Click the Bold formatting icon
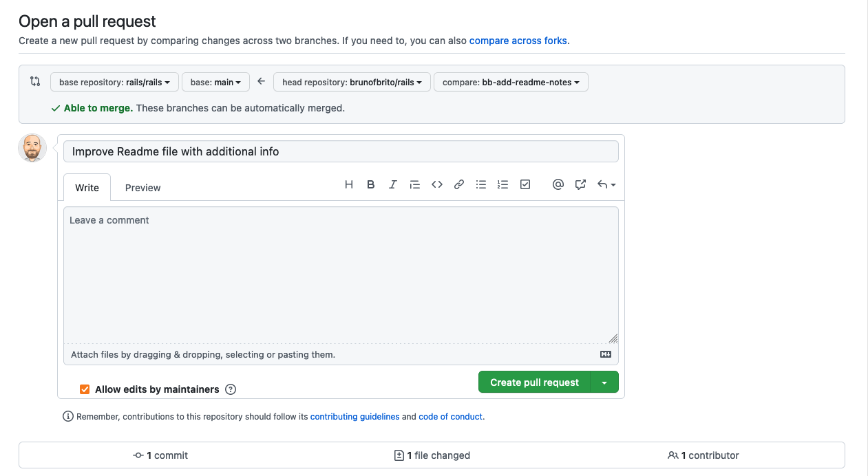This screenshot has width=868, height=476. click(370, 184)
